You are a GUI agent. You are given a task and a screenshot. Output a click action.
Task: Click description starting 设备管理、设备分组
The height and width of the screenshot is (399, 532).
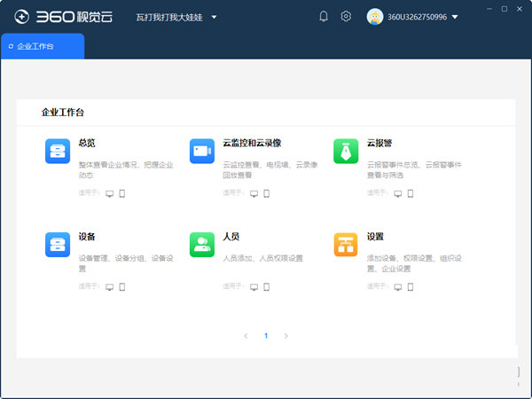point(126,263)
